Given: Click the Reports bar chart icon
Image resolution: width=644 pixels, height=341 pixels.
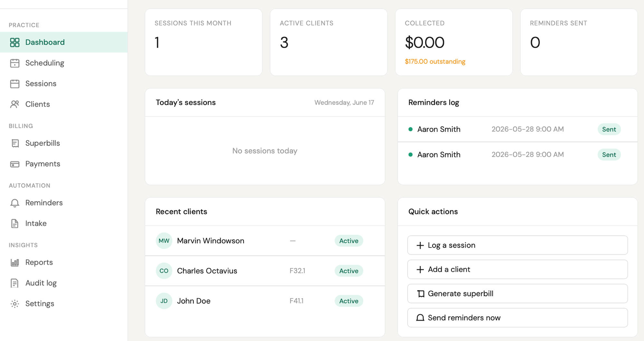Looking at the screenshot, I should click(15, 263).
